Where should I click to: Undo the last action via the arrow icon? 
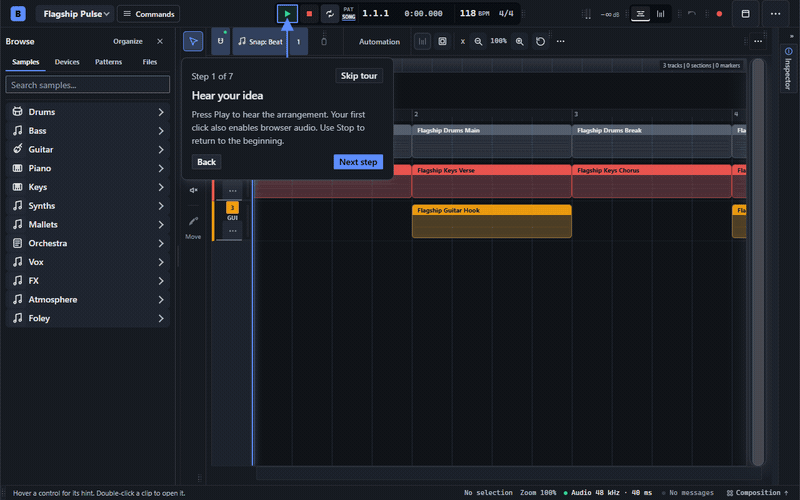tap(692, 14)
